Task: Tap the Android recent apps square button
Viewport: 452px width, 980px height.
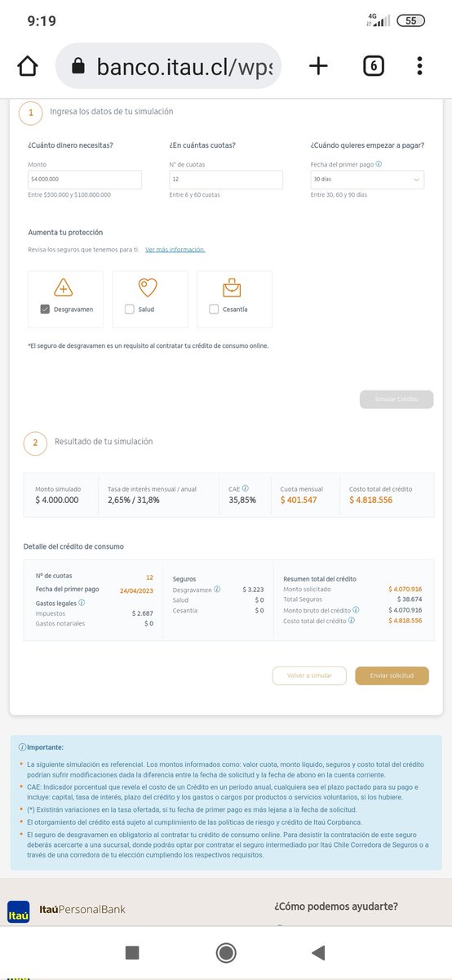Action: tap(132, 952)
